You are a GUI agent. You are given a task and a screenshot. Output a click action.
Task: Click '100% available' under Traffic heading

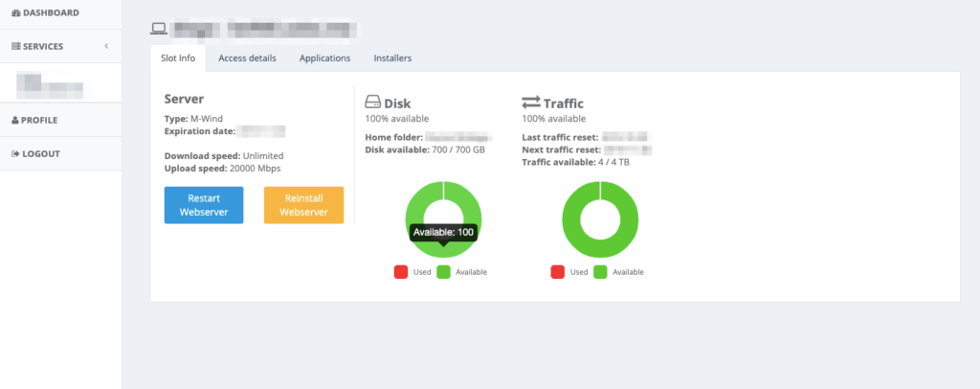[x=554, y=118]
